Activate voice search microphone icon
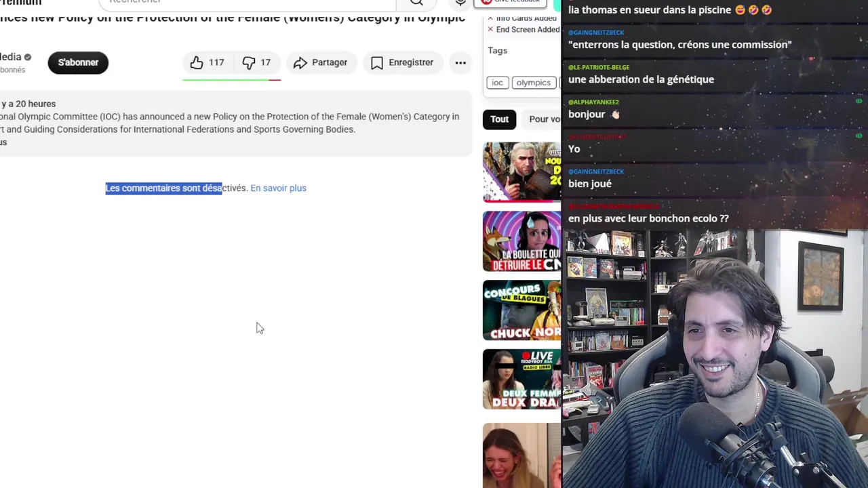Image resolution: width=868 pixels, height=488 pixels. click(x=460, y=2)
